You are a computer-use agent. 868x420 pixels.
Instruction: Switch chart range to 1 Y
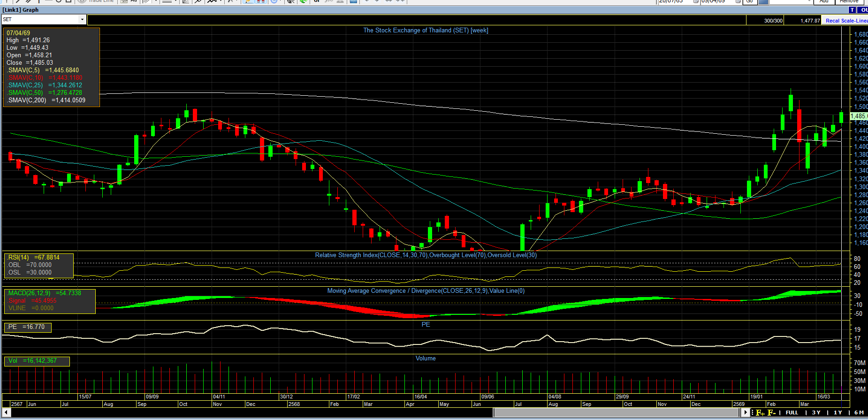[838, 412]
